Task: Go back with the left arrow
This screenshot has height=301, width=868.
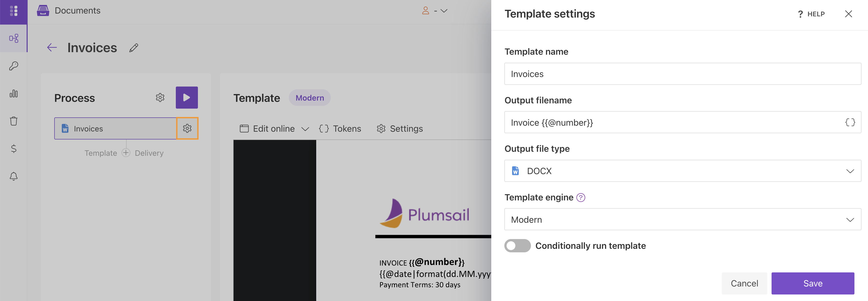Action: (x=52, y=47)
